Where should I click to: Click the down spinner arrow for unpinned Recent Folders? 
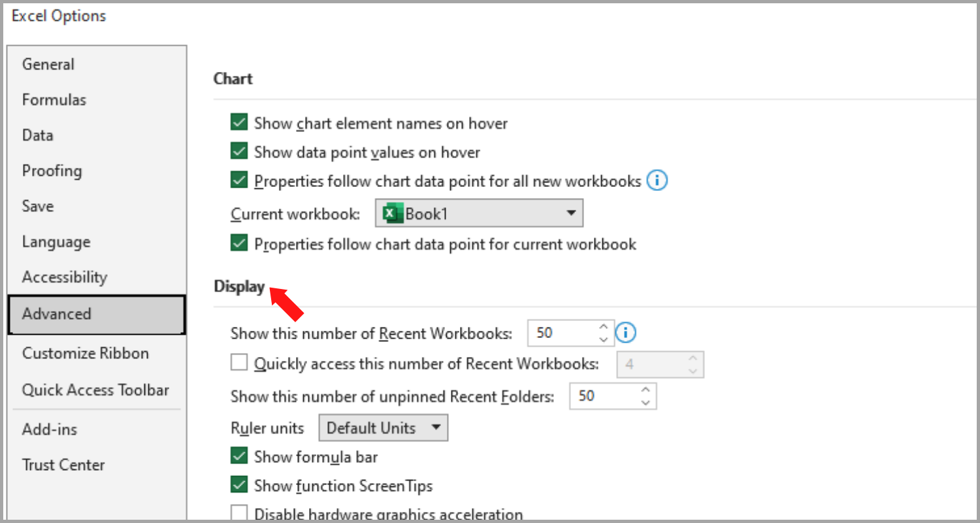pos(645,401)
